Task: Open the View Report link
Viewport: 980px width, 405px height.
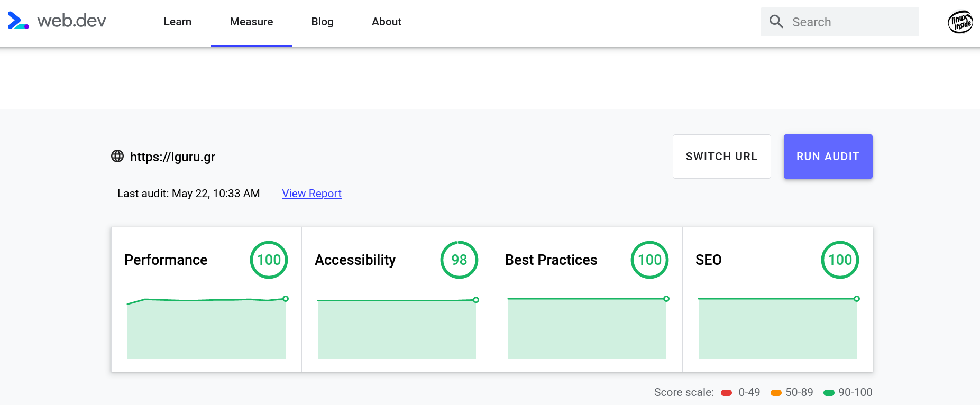Action: click(312, 194)
